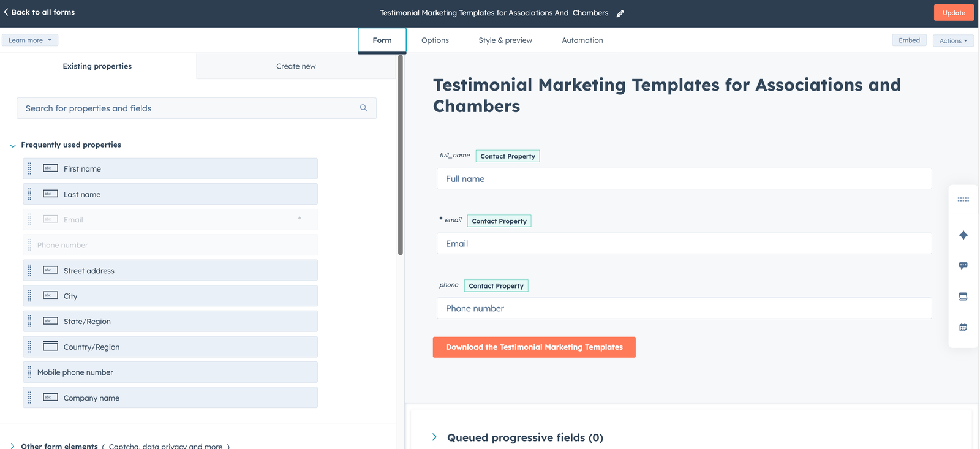Screen dimensions: 980x449
Task: Click the text field icon beside Last name
Action: pyautogui.click(x=51, y=194)
